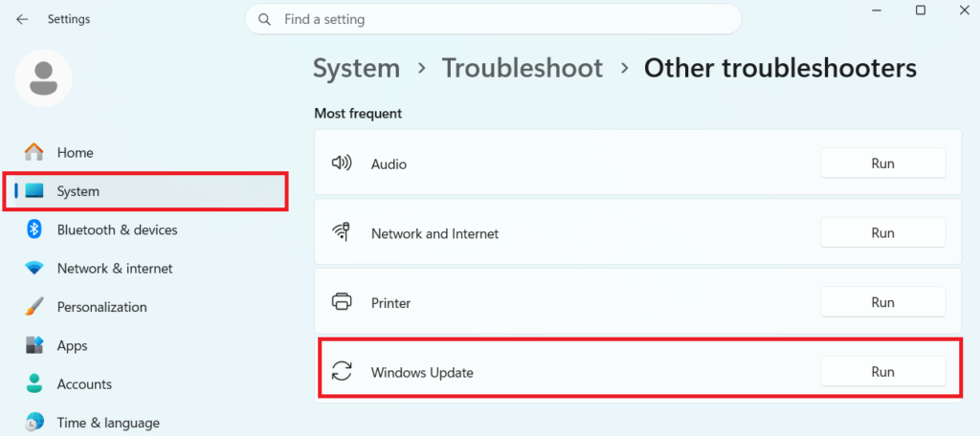Run the Network and Internet troubleshooter
Viewport: 980px width, 436px height.
pos(882,233)
